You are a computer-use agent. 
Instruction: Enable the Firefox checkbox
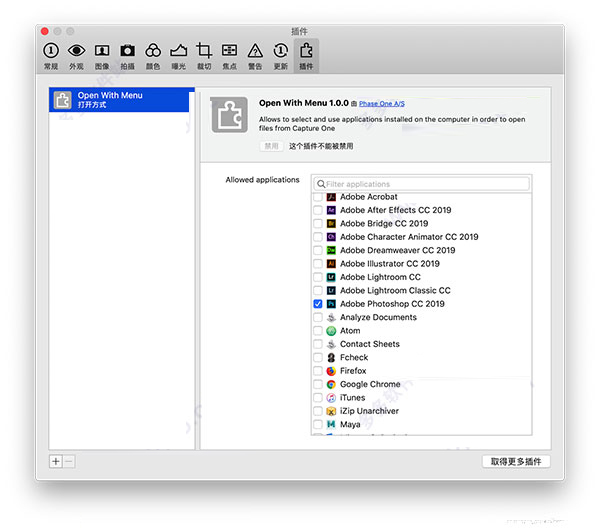point(318,371)
